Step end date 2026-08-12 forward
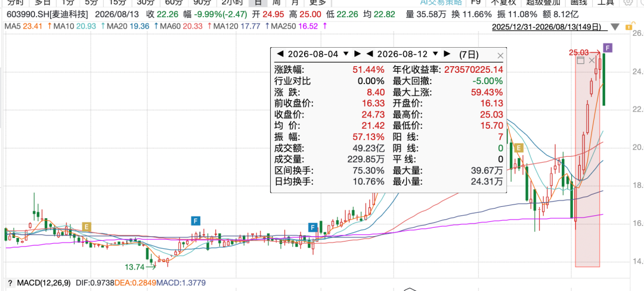644x291 pixels. (x=447, y=54)
